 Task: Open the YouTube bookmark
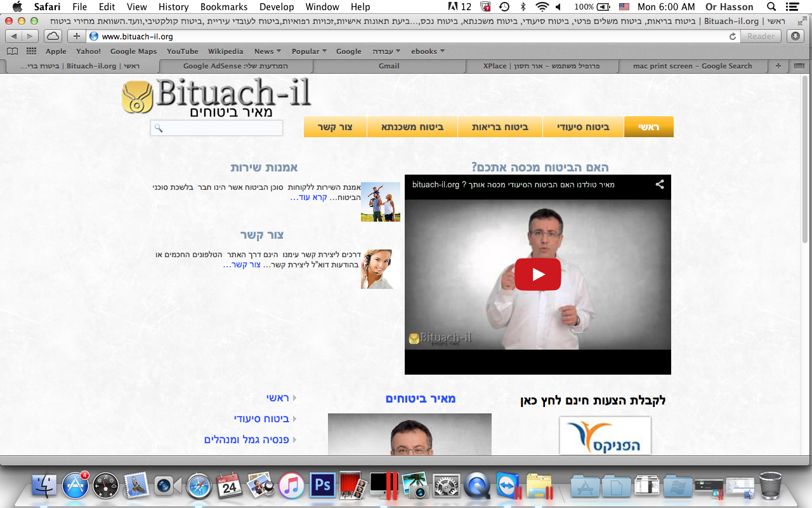[183, 51]
